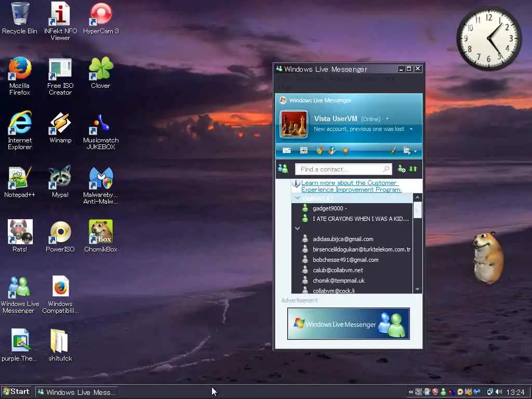Select contact adidasubijca@gmail.com
Screen dimensions: 532x399
coord(352,239)
